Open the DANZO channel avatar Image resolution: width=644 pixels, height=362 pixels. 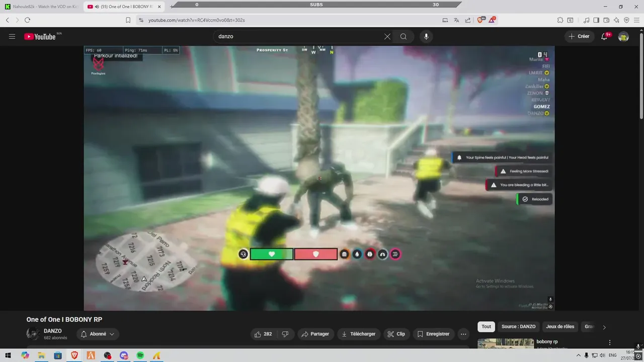(33, 334)
